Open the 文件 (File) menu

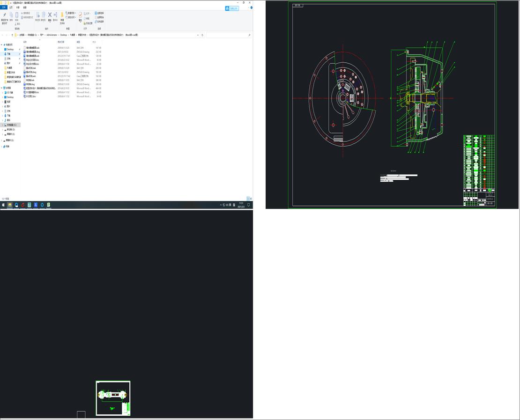coord(4,7)
